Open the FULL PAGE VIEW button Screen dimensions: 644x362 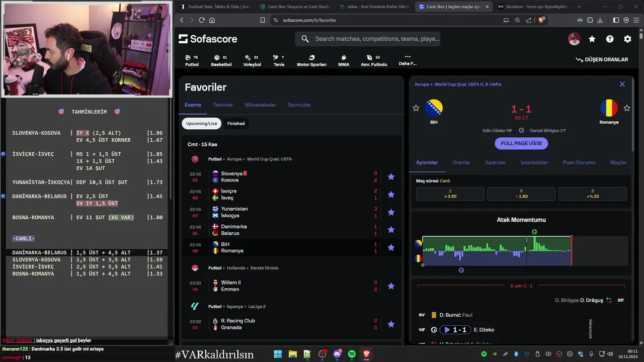(521, 143)
